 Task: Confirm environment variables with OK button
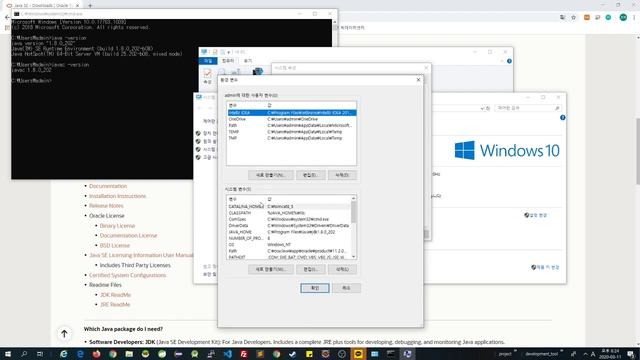tap(315, 288)
